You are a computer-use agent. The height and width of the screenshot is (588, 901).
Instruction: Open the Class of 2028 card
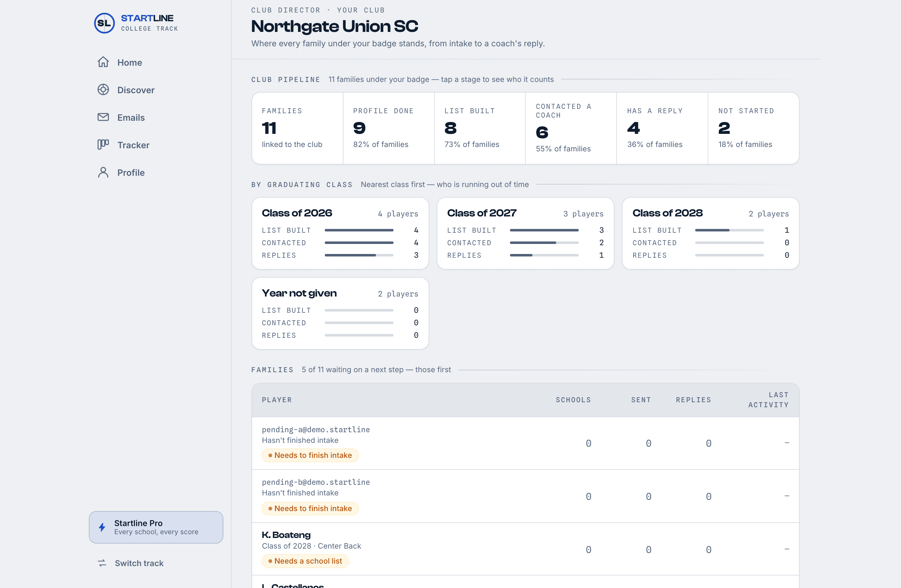click(710, 233)
